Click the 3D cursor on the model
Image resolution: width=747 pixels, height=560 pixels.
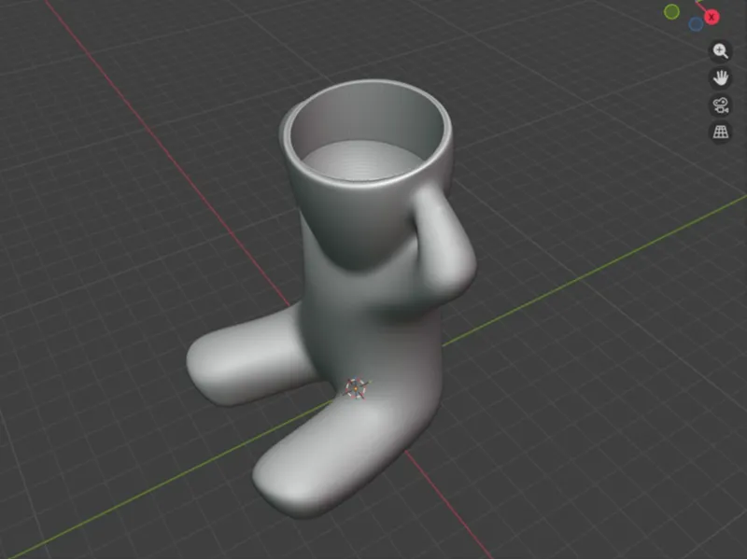pyautogui.click(x=356, y=389)
